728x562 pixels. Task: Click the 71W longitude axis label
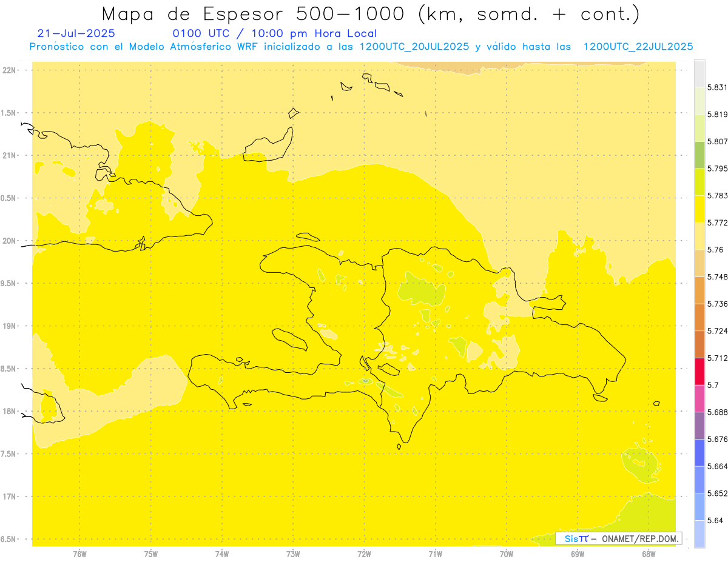(435, 554)
